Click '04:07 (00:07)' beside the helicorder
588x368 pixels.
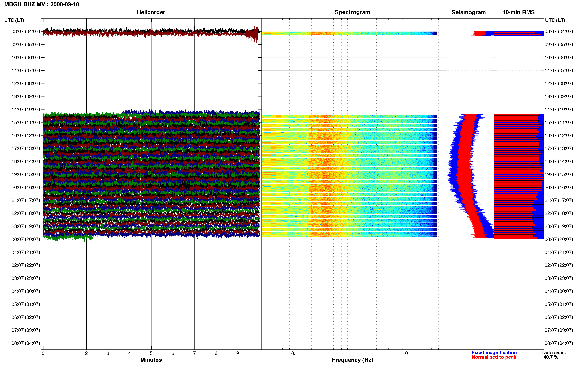[x=26, y=291]
